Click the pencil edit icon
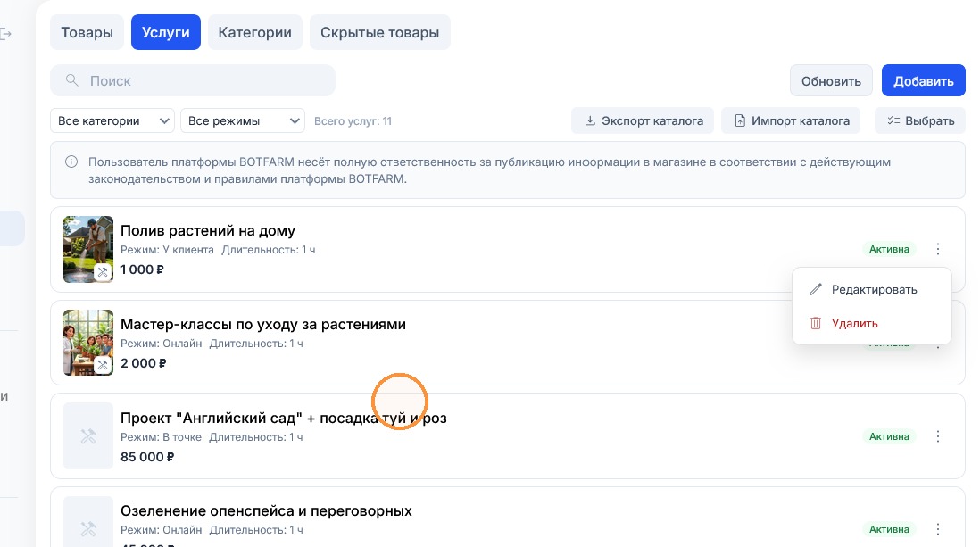The height and width of the screenshot is (547, 980). tap(816, 289)
